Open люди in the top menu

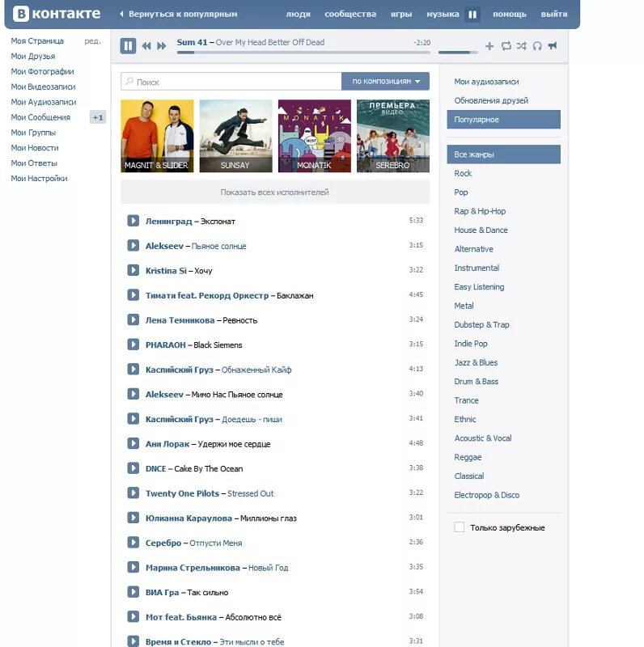click(298, 14)
